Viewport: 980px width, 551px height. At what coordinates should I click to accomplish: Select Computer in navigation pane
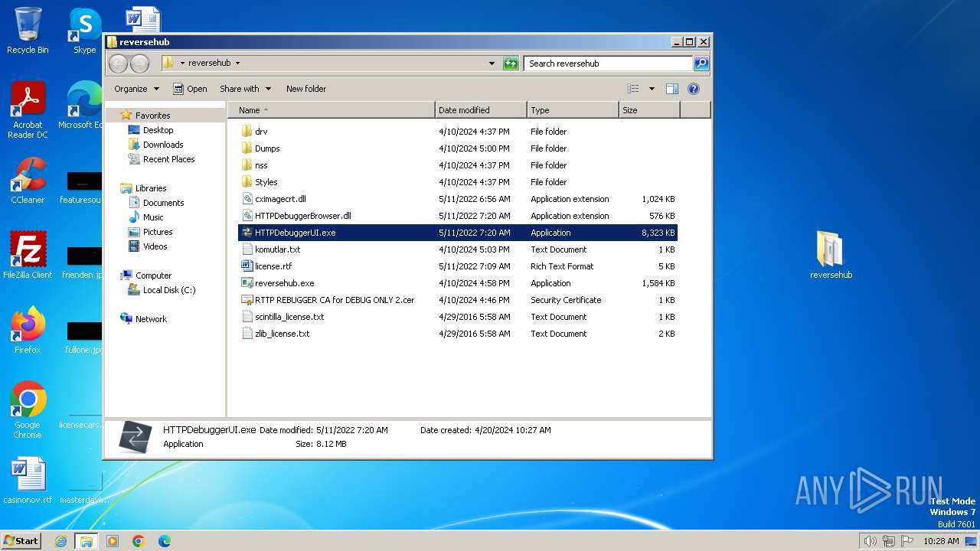click(x=153, y=275)
